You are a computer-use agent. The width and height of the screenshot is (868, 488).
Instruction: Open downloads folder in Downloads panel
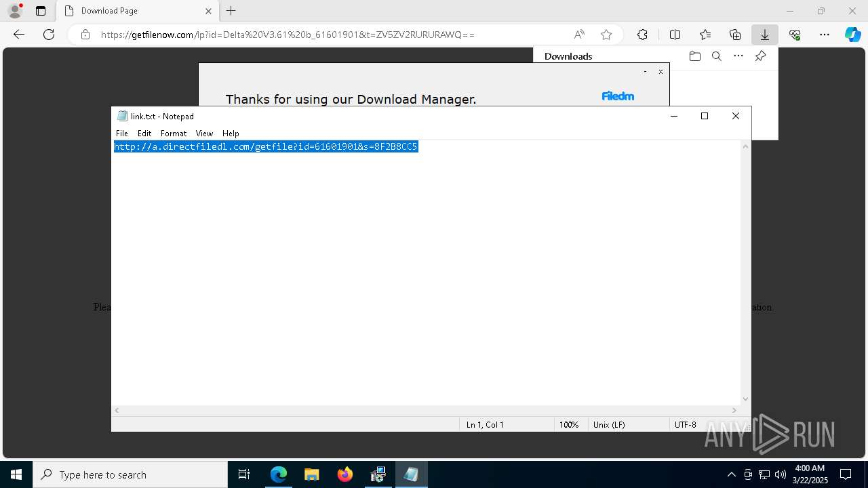pos(694,56)
